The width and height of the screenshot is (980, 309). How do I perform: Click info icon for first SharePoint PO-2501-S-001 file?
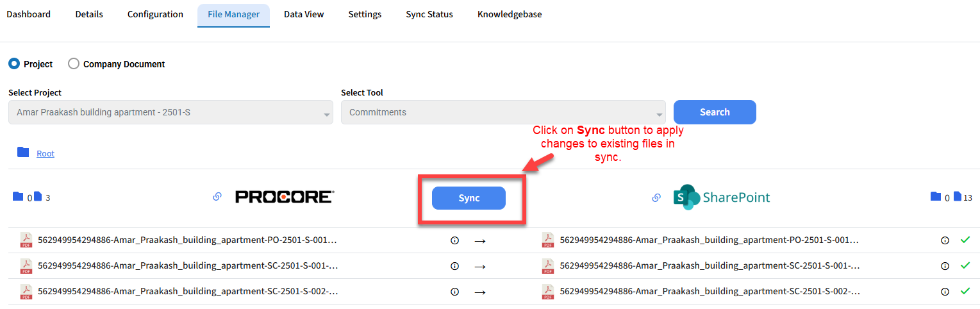click(944, 240)
